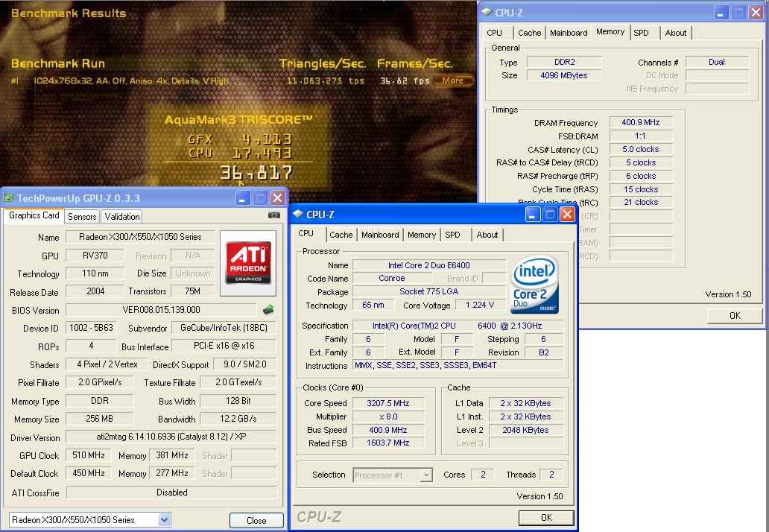Open the Cache tab in back CPU-Z window
769x532 pixels.
(x=530, y=33)
